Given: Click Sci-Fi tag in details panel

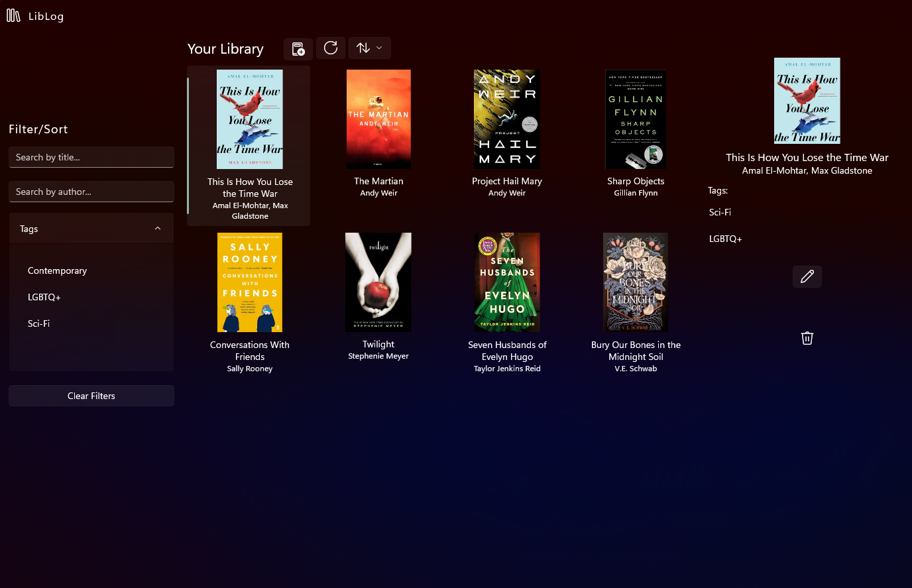Looking at the screenshot, I should 720,212.
